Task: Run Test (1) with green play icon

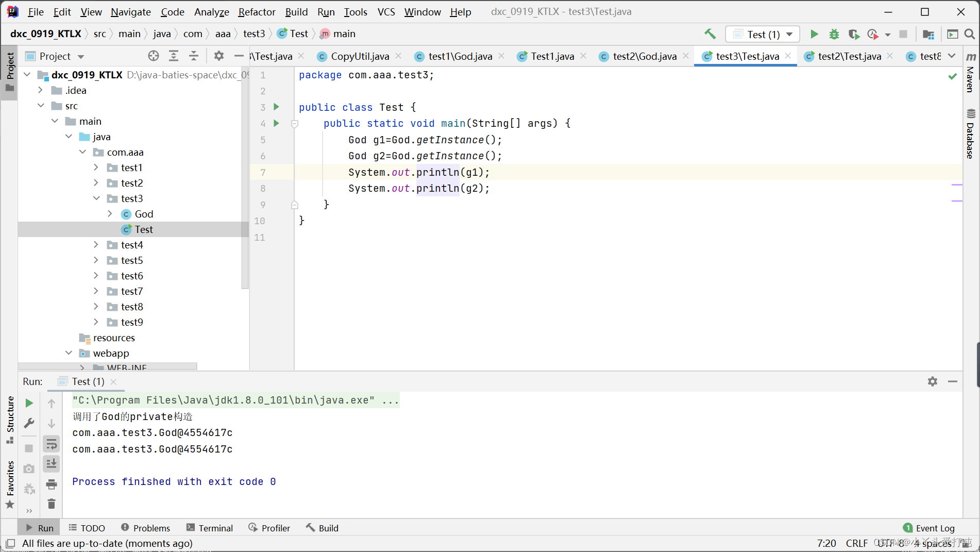Action: [814, 34]
